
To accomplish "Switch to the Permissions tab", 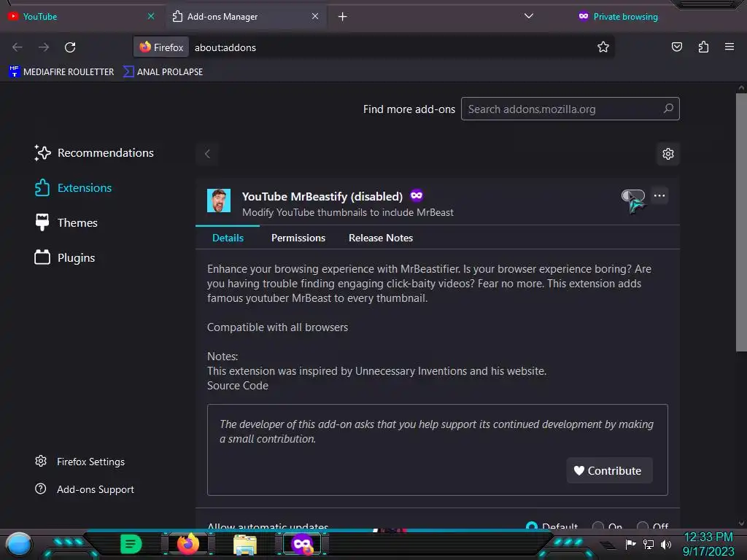I will [x=298, y=238].
